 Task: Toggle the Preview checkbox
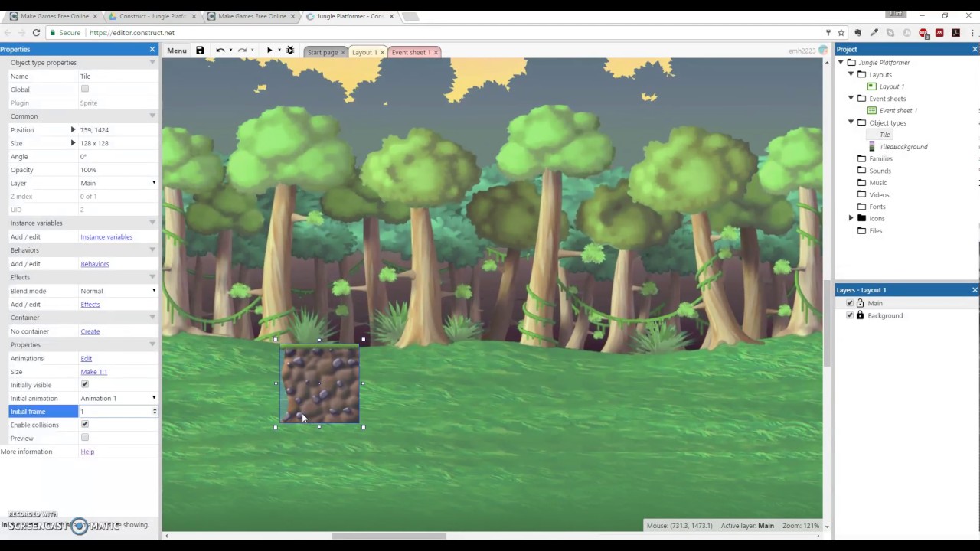(x=85, y=438)
